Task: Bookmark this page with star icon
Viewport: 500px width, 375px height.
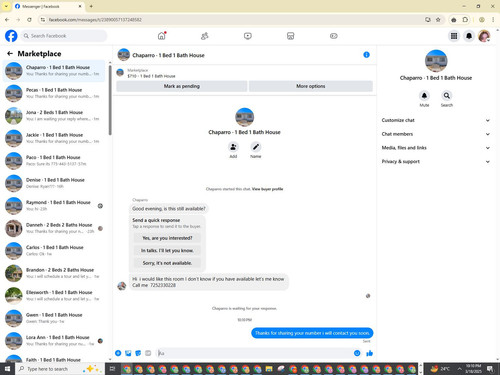Action: tap(438, 20)
